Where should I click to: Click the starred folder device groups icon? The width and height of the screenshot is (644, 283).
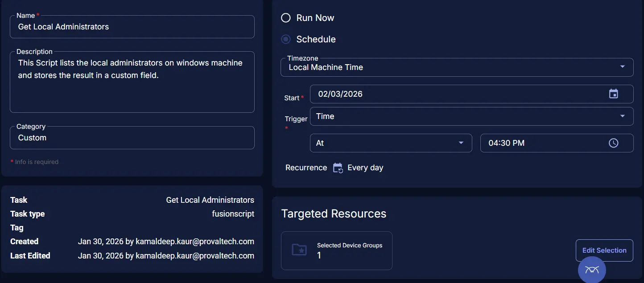[299, 250]
